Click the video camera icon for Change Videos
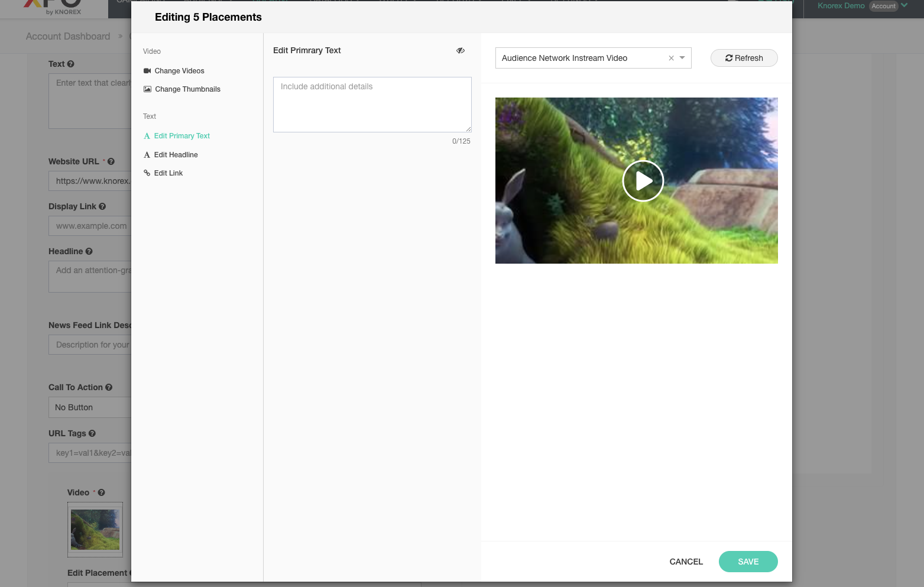The height and width of the screenshot is (587, 924). [147, 71]
